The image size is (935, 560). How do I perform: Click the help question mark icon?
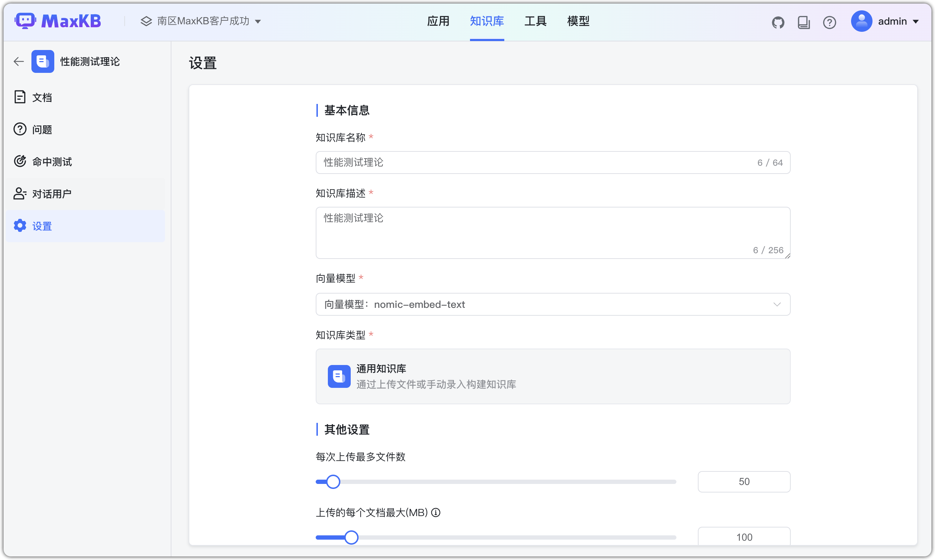click(829, 22)
